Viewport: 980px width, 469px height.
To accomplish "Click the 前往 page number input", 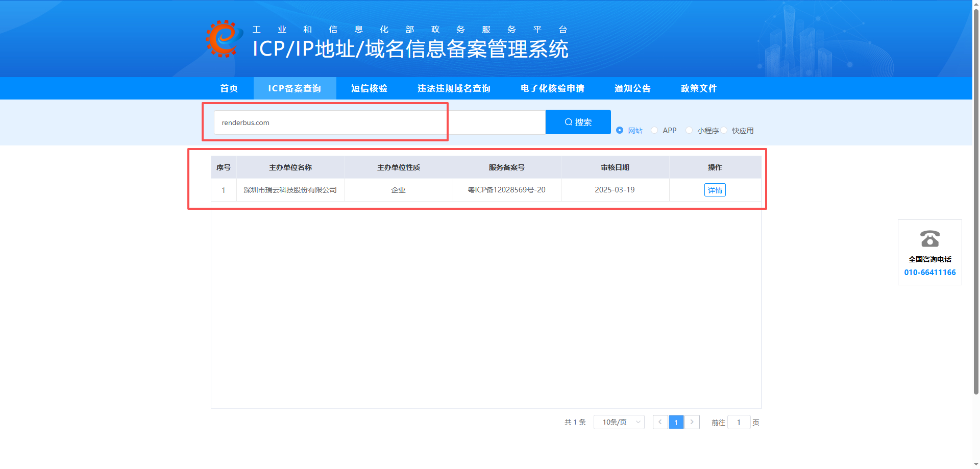I will click(739, 422).
